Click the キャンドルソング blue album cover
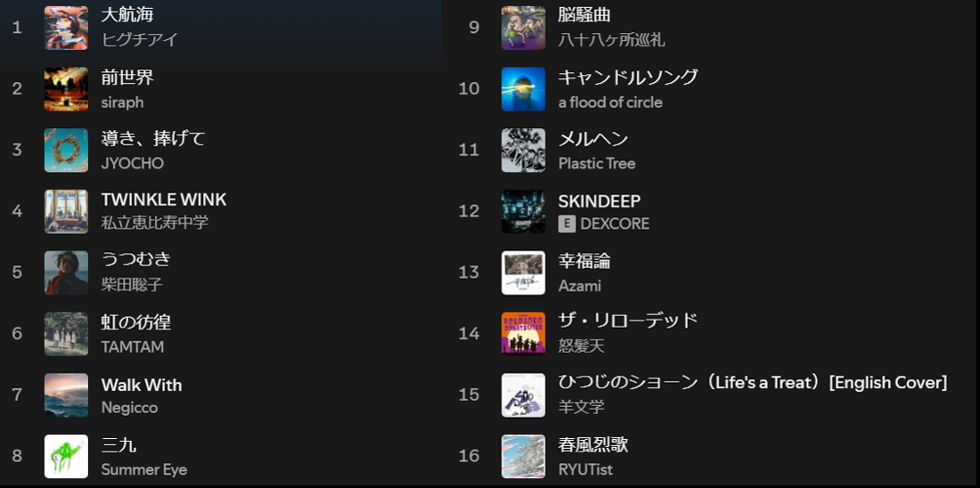The height and width of the screenshot is (488, 980). pos(523,89)
